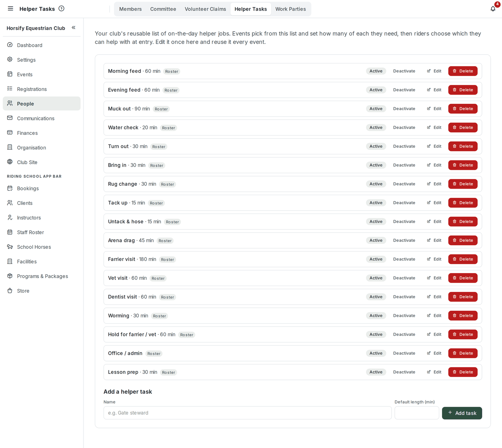This screenshot has width=502, height=448.
Task: Click the Active badge on Muck out
Action: coord(376,109)
